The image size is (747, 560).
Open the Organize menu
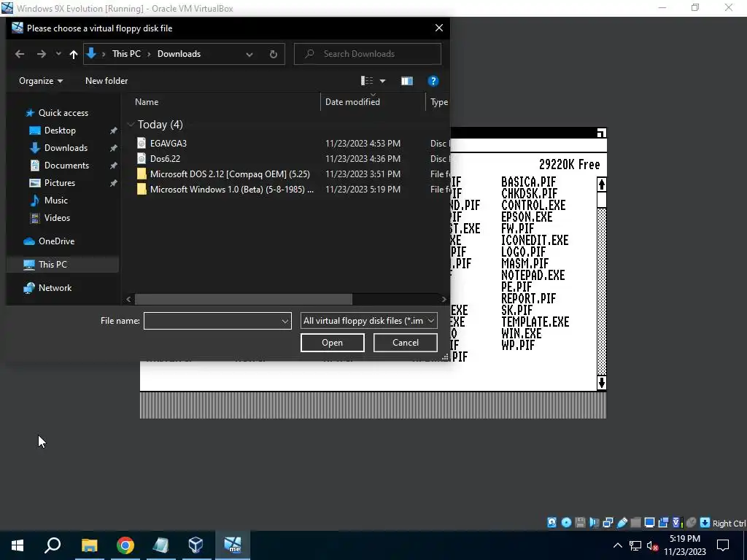41,81
